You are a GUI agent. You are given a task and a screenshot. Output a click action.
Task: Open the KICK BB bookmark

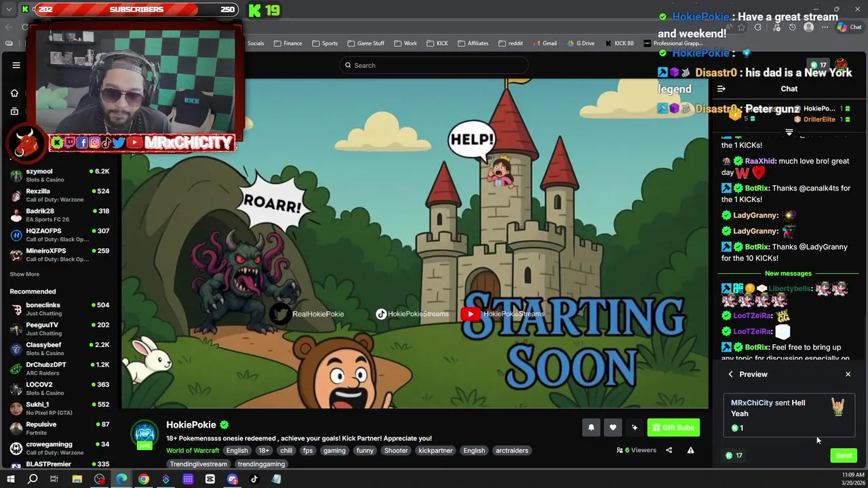(x=618, y=43)
